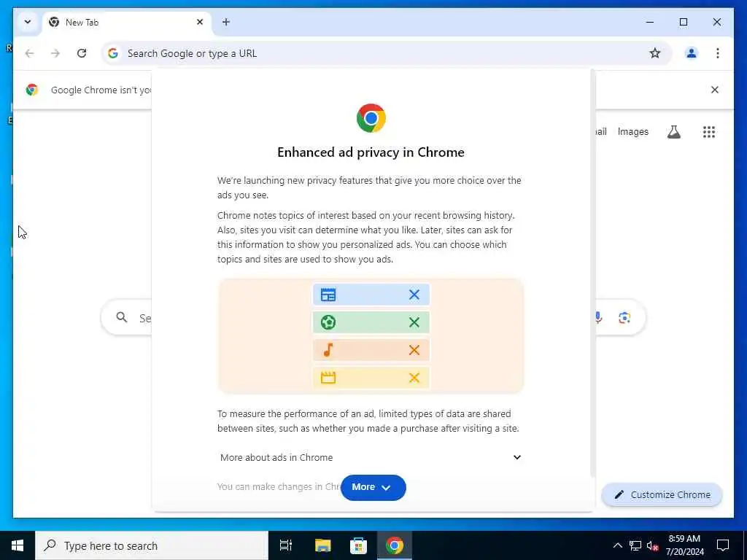
Task: Click the soccer ball topic icon
Action: pos(328,322)
